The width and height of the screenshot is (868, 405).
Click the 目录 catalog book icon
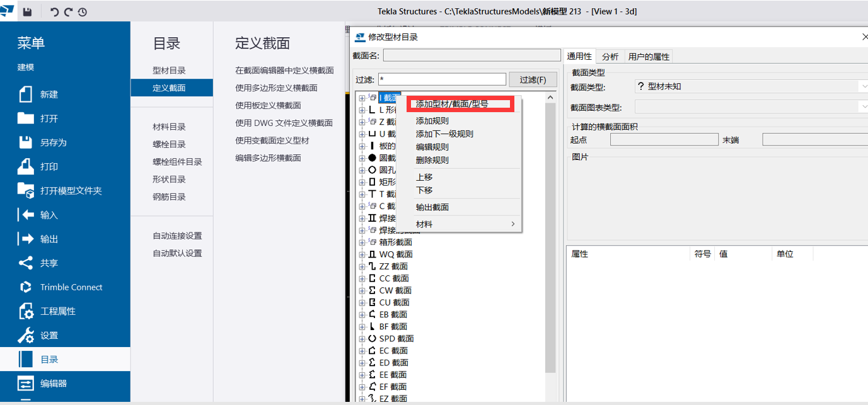(26, 359)
